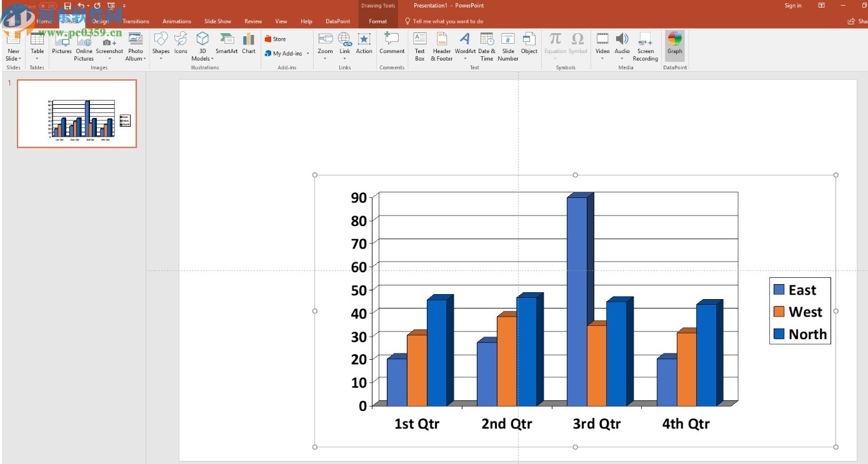Toggle the AutoSave switch
The width and height of the screenshot is (868, 464).
pos(47,6)
